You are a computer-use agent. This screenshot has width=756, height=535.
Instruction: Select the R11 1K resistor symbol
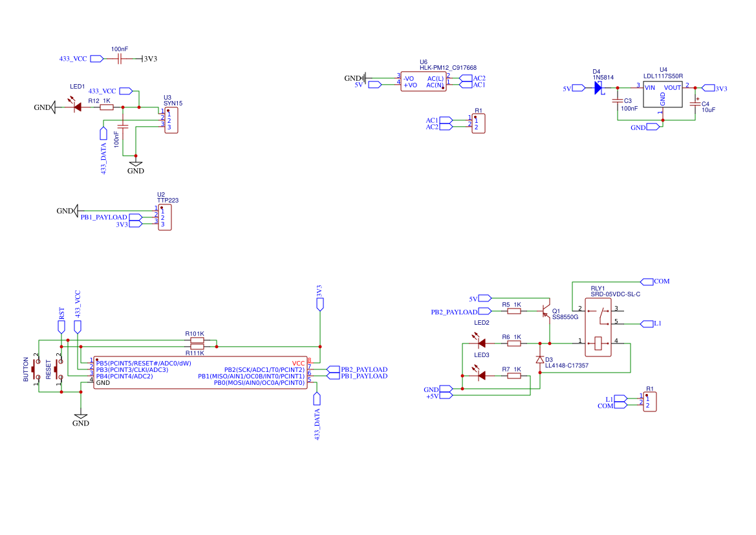197,347
